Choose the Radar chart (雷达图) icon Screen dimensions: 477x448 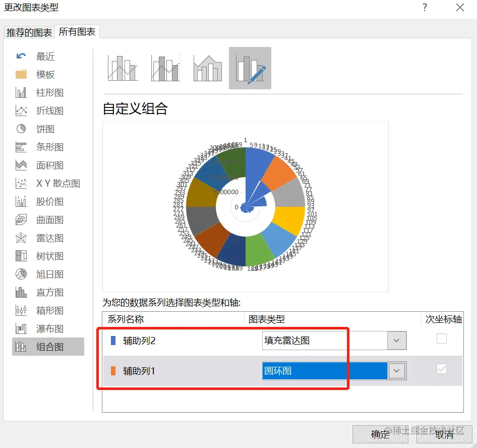click(x=21, y=238)
